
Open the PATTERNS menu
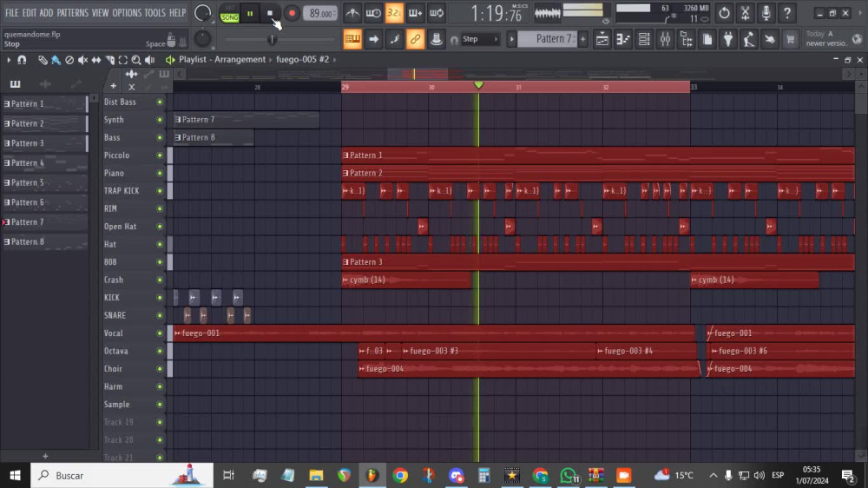point(73,13)
